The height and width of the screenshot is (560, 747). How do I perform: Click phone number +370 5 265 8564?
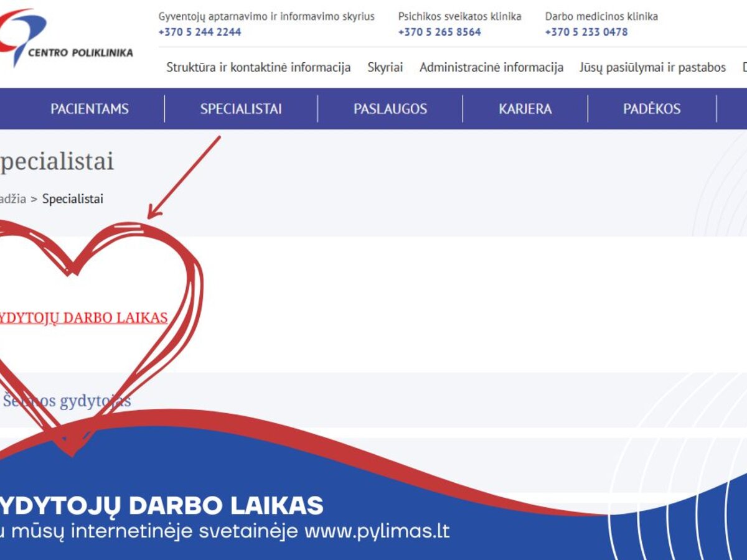pos(439,32)
